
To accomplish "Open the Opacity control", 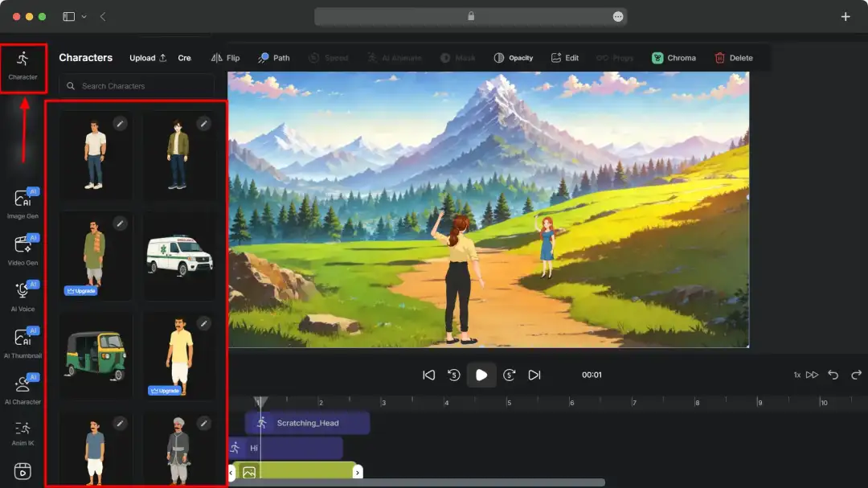I will tap(514, 57).
